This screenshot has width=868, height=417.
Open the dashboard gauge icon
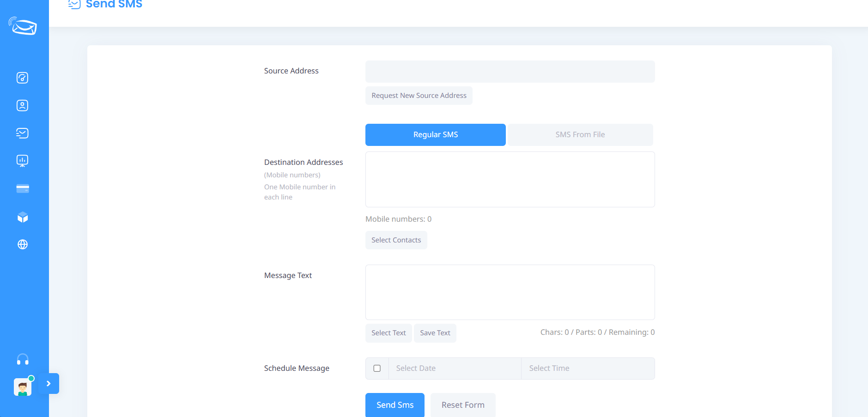coord(23,78)
